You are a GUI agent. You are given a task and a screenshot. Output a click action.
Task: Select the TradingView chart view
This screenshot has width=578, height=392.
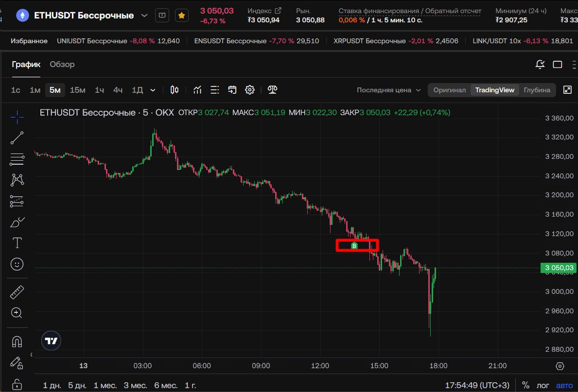[495, 90]
